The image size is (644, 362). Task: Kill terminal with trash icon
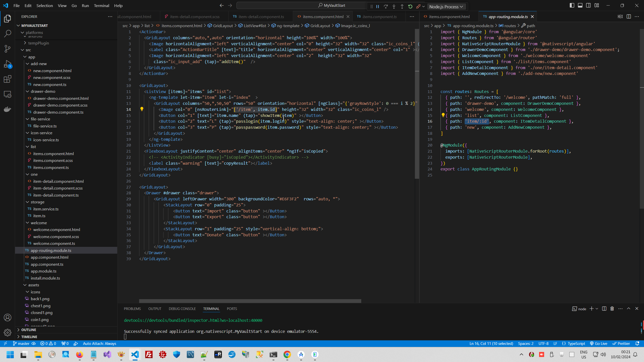click(612, 309)
